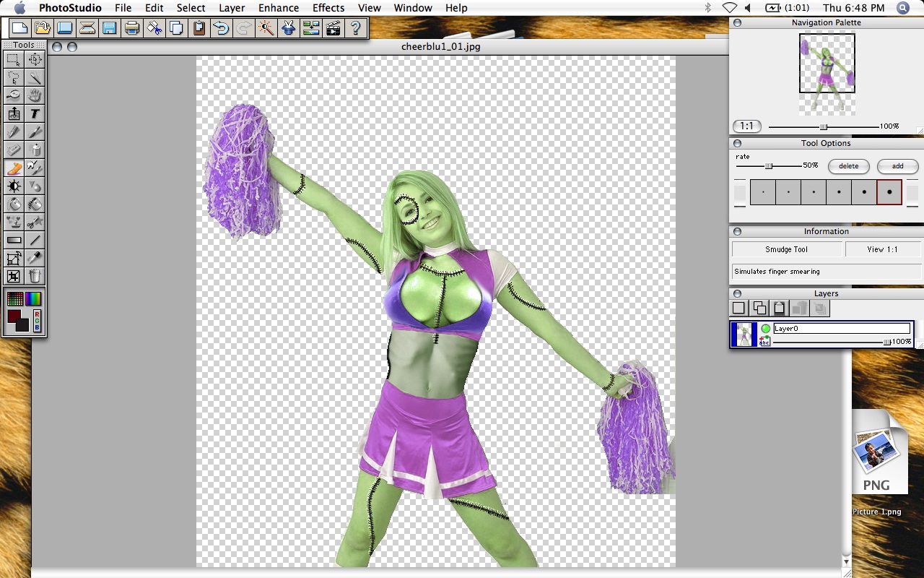Click the greyed-out redo arrow
This screenshot has width=924, height=578.
[243, 28]
